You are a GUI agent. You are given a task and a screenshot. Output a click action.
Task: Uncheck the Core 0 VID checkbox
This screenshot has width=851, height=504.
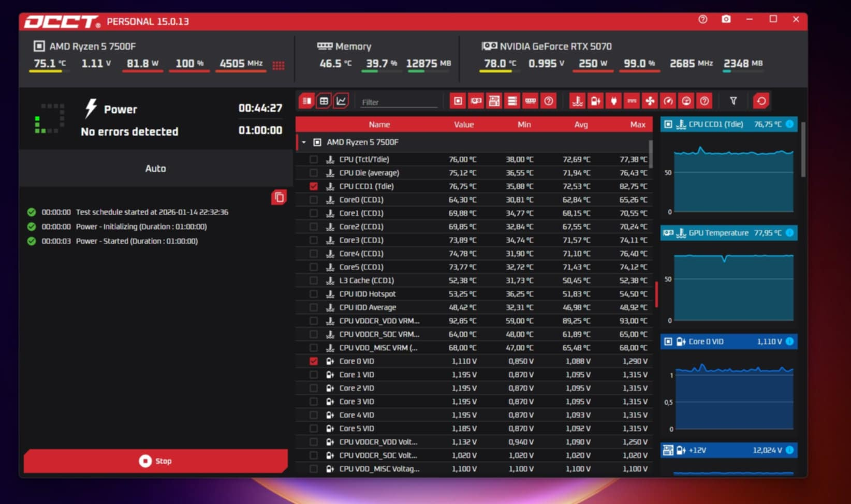click(314, 361)
